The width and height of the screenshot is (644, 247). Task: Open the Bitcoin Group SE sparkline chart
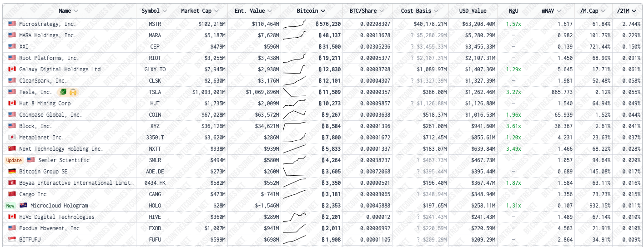tap(294, 172)
